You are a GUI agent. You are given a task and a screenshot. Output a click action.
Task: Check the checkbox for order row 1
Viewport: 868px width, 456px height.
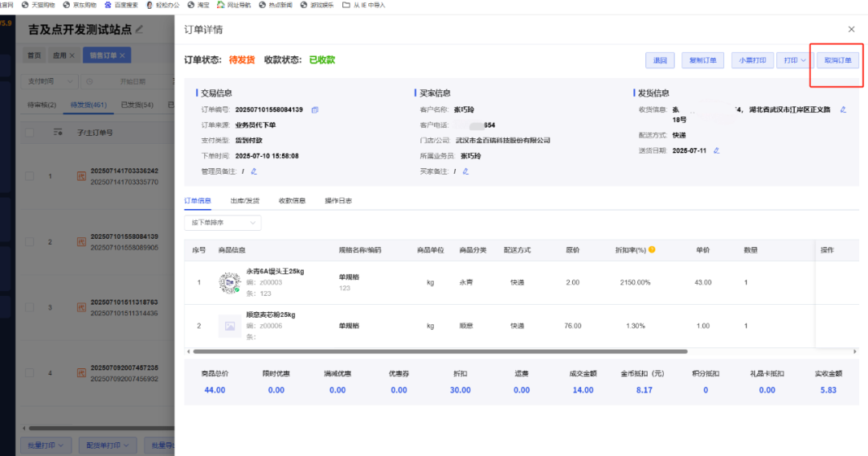coord(30,176)
